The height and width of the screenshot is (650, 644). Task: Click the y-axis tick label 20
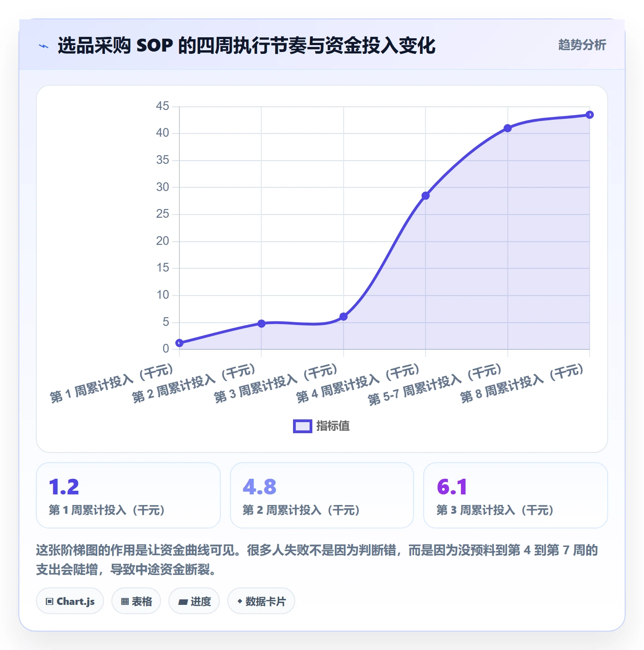point(162,241)
